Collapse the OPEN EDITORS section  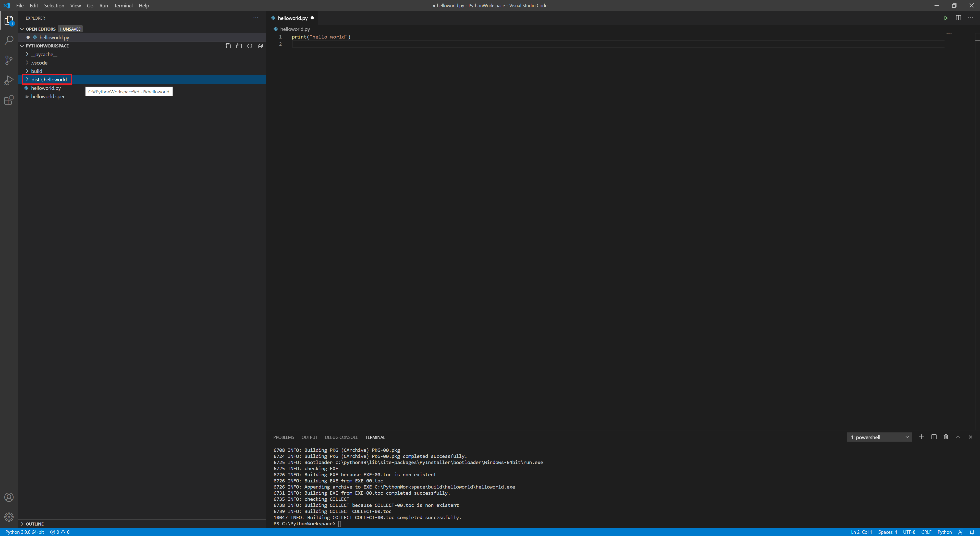tap(22, 29)
